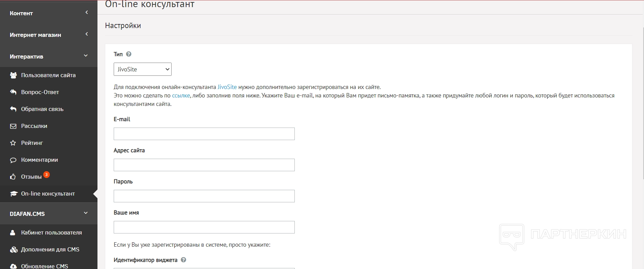The height and width of the screenshot is (269, 644).
Task: Click the Ваше имя field label
Action: 126,212
